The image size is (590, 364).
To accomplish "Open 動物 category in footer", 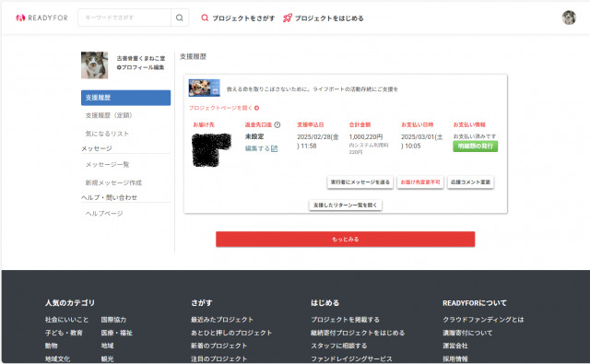I will click(52, 346).
